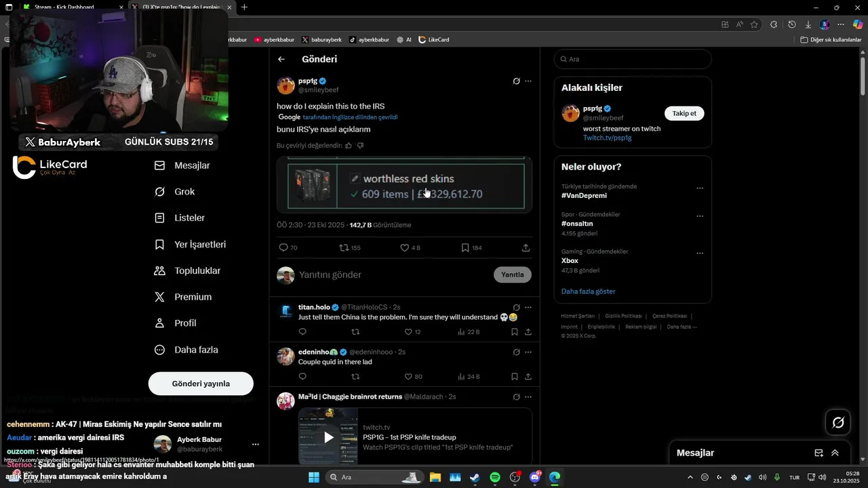Open Profil in sidebar
Screen dimensions: 868x488
coord(176,323)
